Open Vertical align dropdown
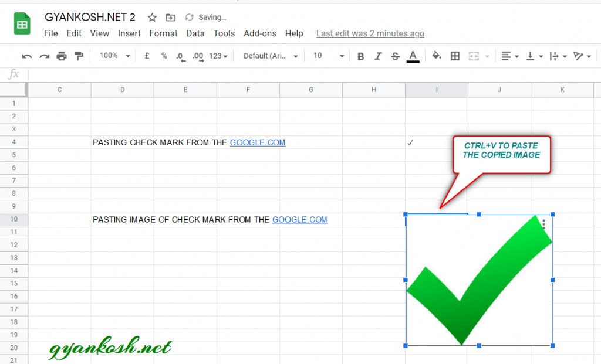The width and height of the screenshot is (601, 364). point(534,56)
